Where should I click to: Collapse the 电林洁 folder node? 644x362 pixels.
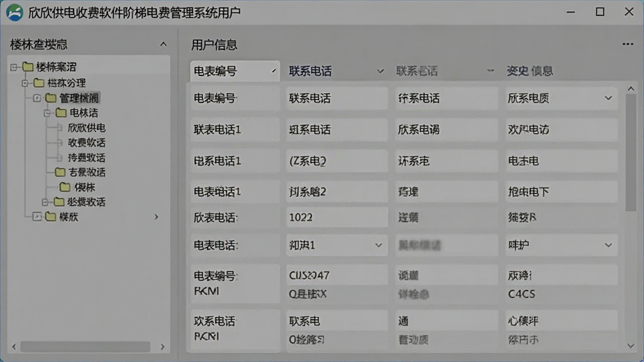(x=47, y=113)
